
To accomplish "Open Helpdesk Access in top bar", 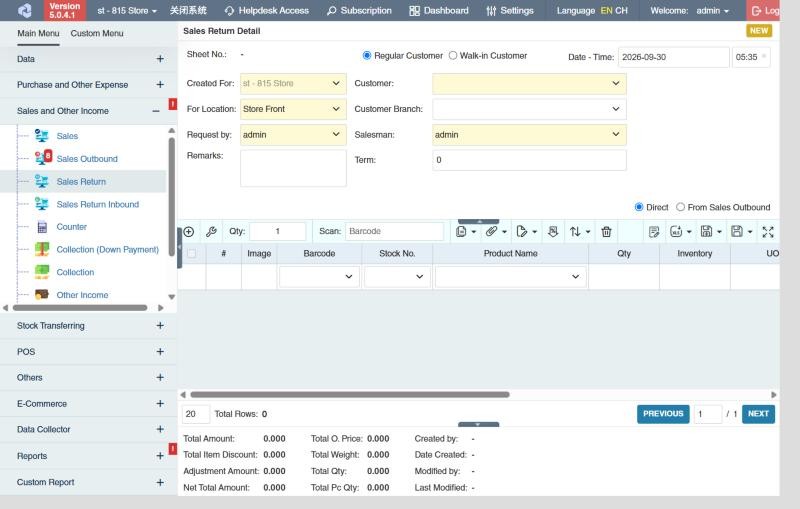I will [266, 11].
